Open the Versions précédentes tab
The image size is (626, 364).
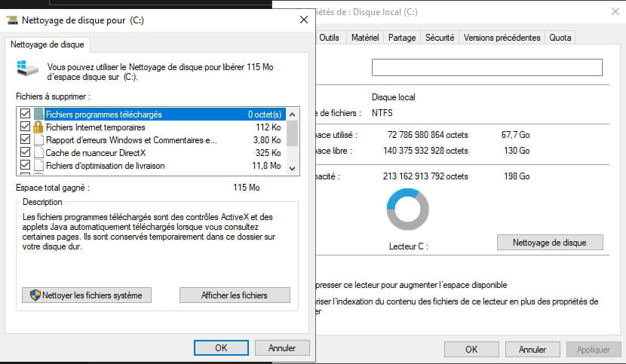[x=502, y=38]
